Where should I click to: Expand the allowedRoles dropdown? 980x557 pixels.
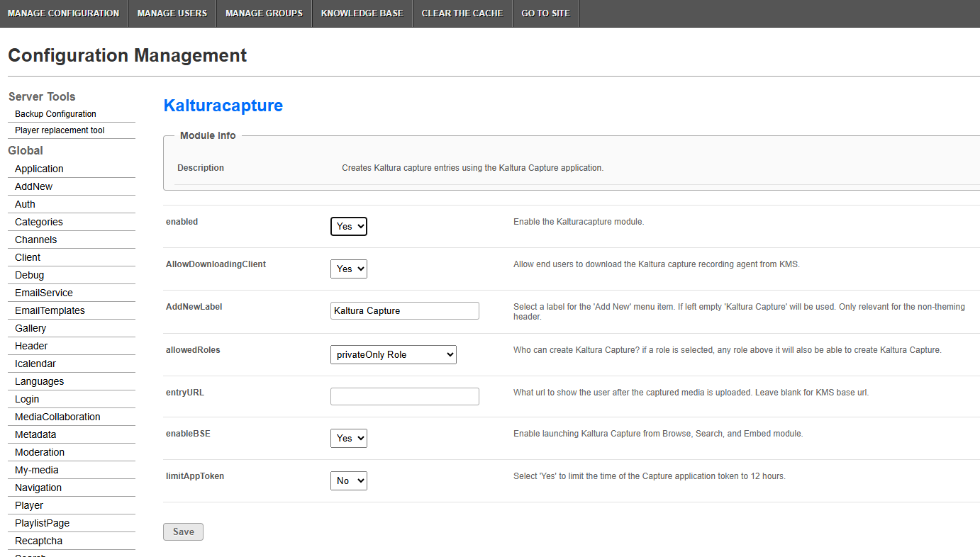(x=394, y=354)
